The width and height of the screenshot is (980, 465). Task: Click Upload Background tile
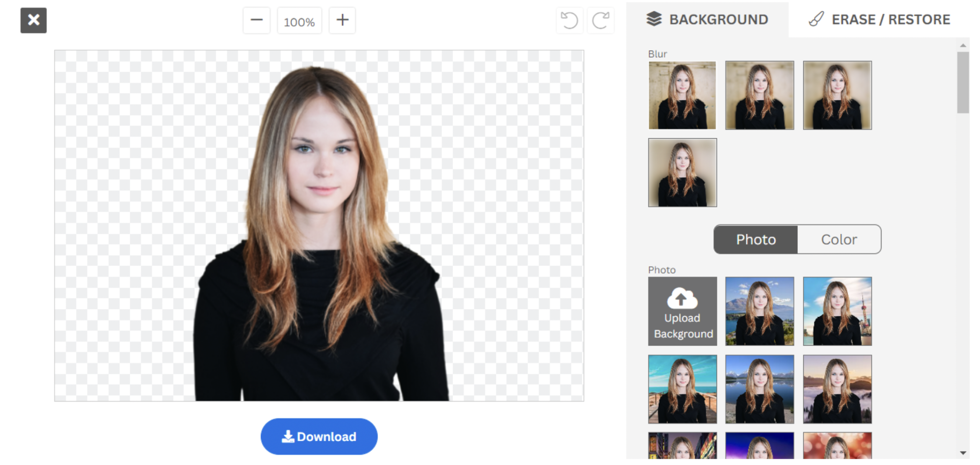pyautogui.click(x=683, y=311)
